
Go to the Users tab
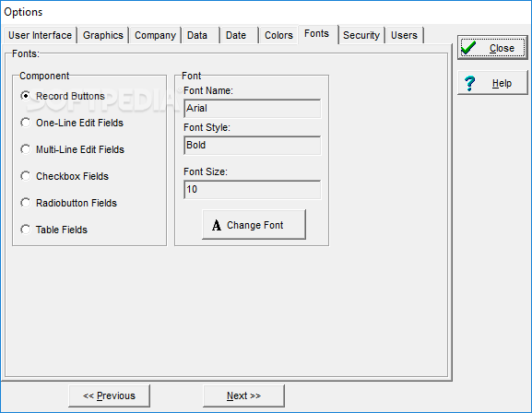(x=405, y=35)
